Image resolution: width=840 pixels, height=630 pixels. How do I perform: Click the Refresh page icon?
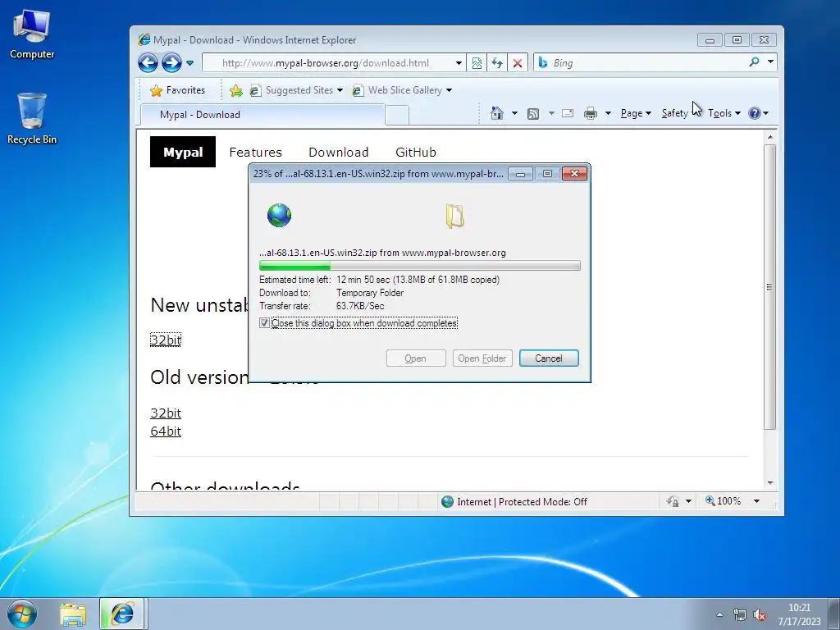pyautogui.click(x=497, y=63)
